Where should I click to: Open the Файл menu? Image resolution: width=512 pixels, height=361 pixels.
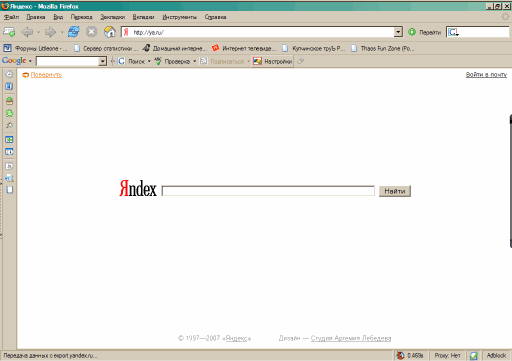11,17
